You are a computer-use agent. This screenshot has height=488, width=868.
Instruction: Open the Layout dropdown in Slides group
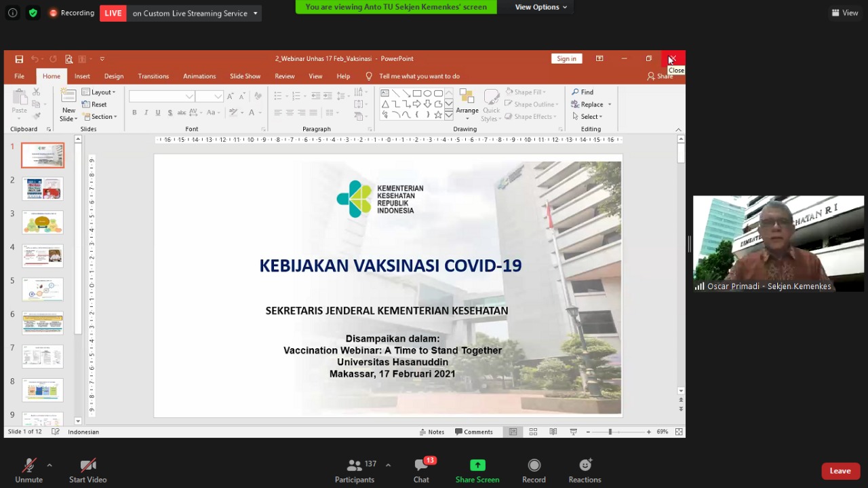click(x=99, y=92)
